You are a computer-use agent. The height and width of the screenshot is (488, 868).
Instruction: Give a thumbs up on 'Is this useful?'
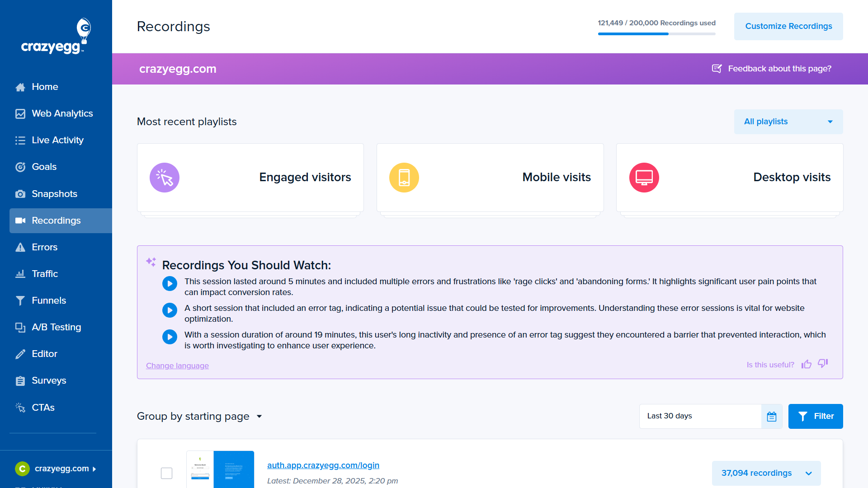point(807,364)
